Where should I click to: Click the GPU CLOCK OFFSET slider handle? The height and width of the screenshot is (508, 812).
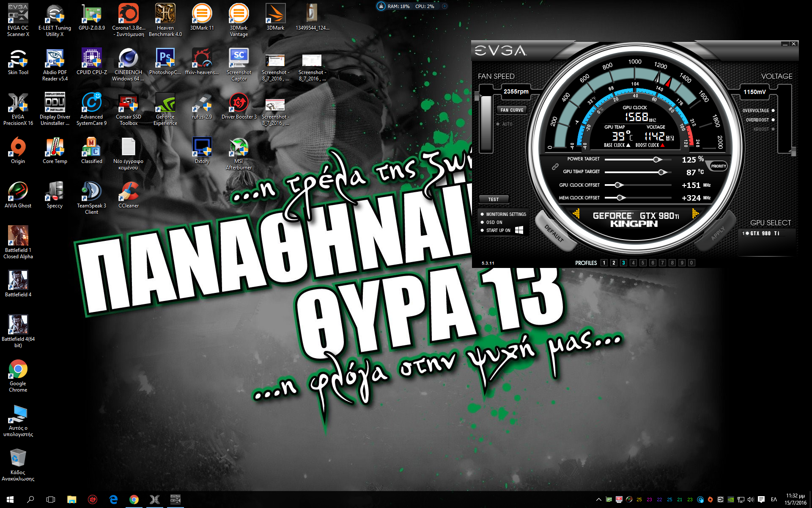617,185
